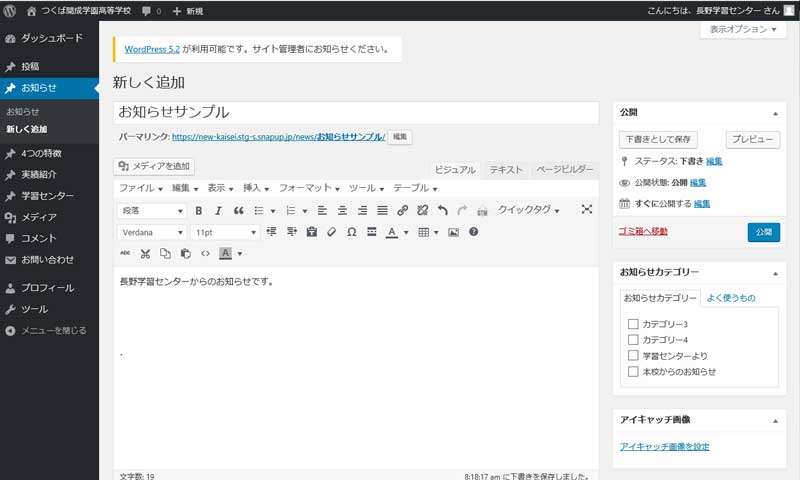The width and height of the screenshot is (800, 480).
Task: Open ダッシュボード in the sidebar
Action: (49, 38)
